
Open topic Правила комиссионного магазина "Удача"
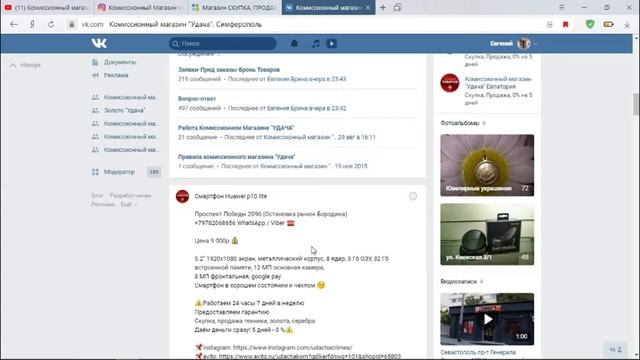click(236, 157)
